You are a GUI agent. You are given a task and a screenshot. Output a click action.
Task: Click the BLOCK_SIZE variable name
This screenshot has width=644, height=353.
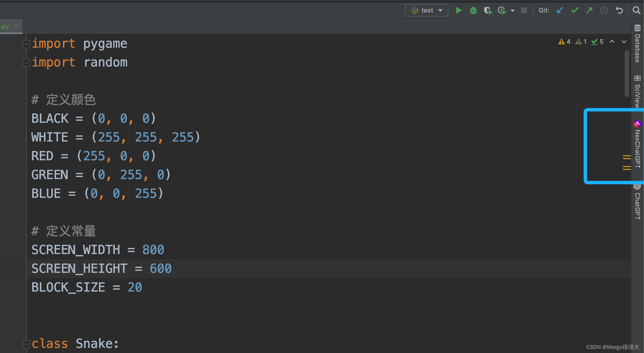click(68, 287)
